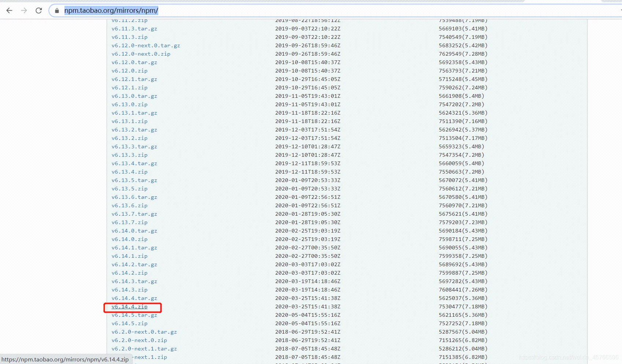This screenshot has height=364, width=622.
Task: Download v6.2.0-next.0.zip
Action: coord(139,341)
